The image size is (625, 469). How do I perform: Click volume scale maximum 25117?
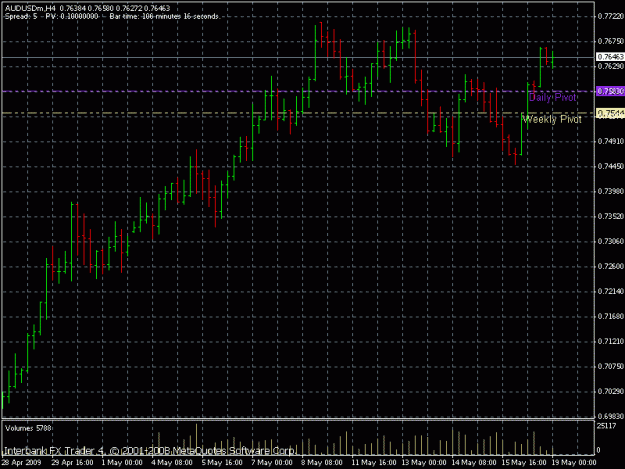point(606,426)
